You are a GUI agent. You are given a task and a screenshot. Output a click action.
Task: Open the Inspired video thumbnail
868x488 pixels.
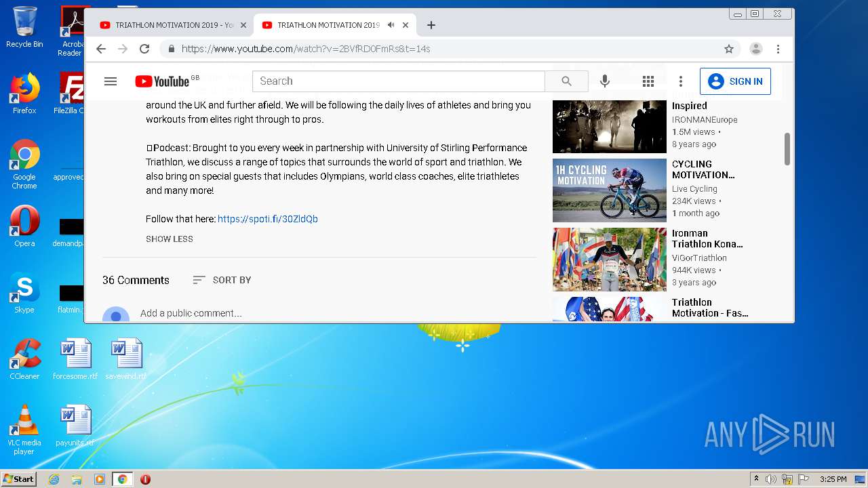(x=610, y=126)
